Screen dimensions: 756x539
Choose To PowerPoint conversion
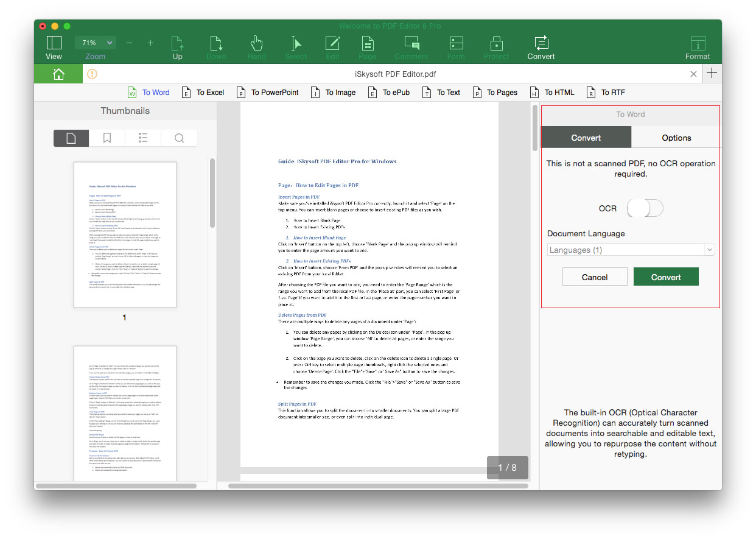pos(268,93)
